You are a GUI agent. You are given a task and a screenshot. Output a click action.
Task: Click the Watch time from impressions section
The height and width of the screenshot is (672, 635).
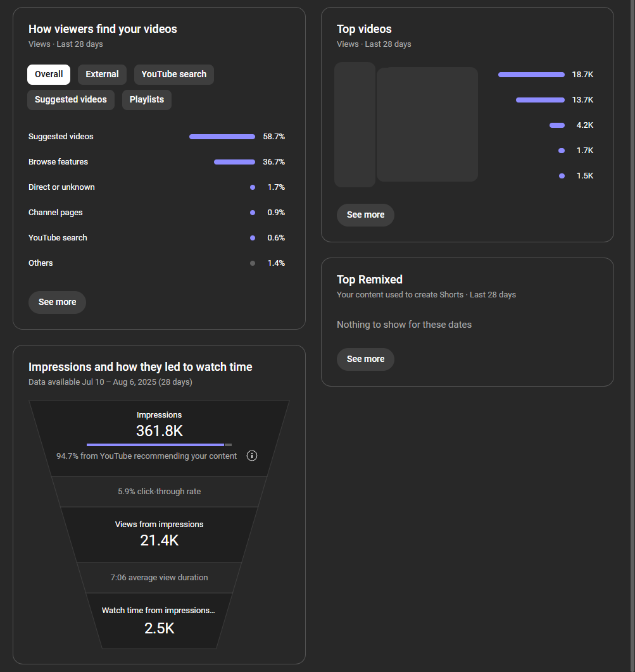159,621
